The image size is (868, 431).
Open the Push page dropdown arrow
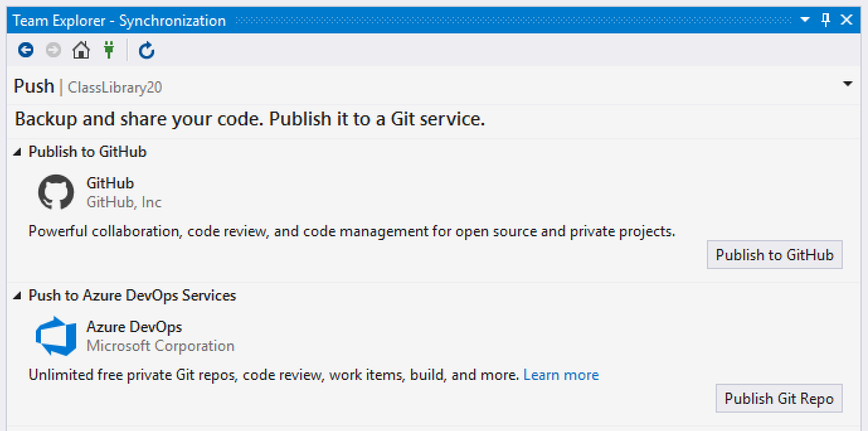[848, 84]
